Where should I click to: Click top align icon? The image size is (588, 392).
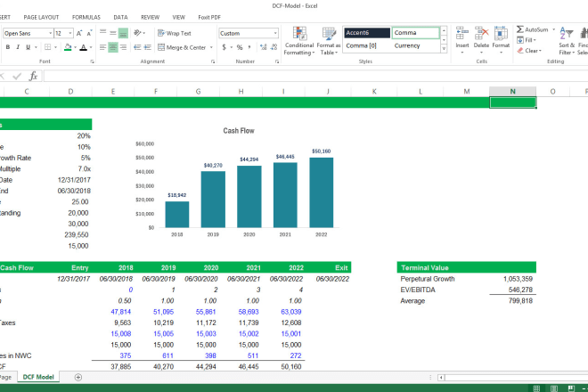tap(102, 33)
